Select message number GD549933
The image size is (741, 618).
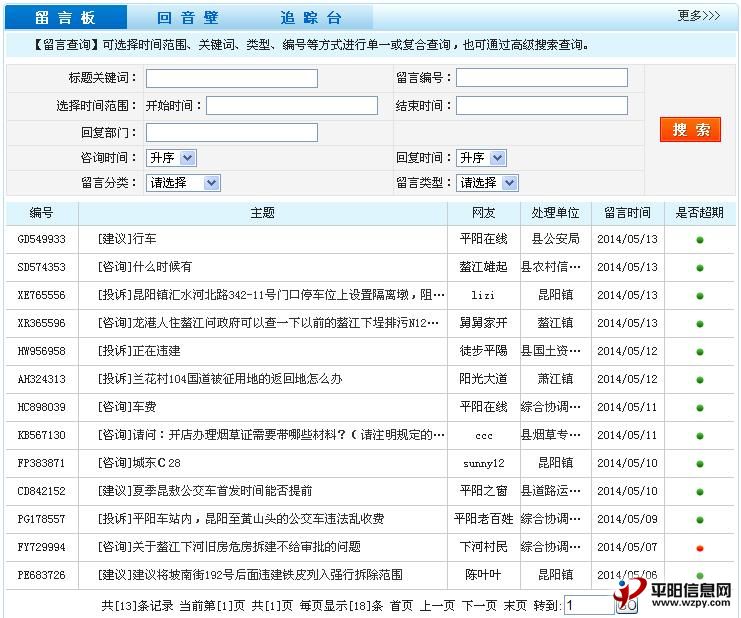[42, 239]
